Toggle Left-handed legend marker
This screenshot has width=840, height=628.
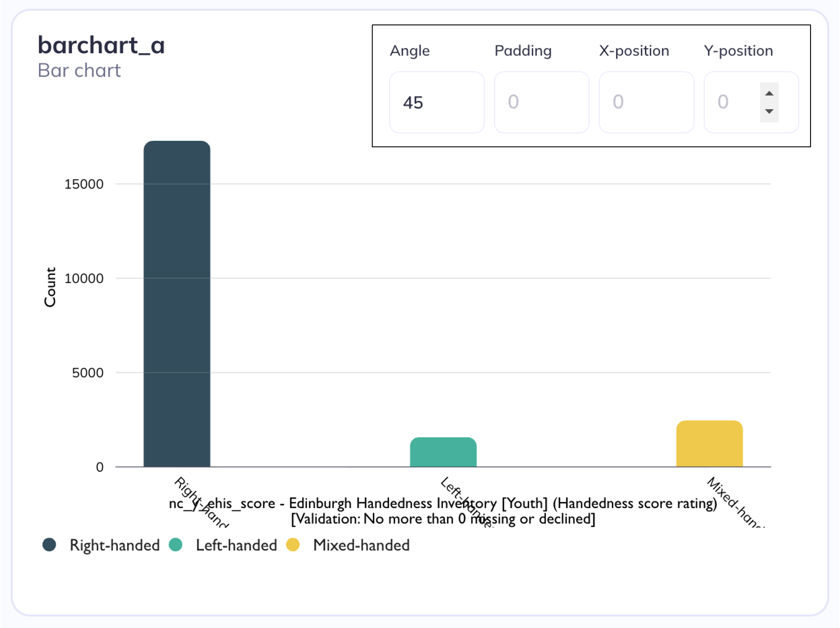[176, 545]
